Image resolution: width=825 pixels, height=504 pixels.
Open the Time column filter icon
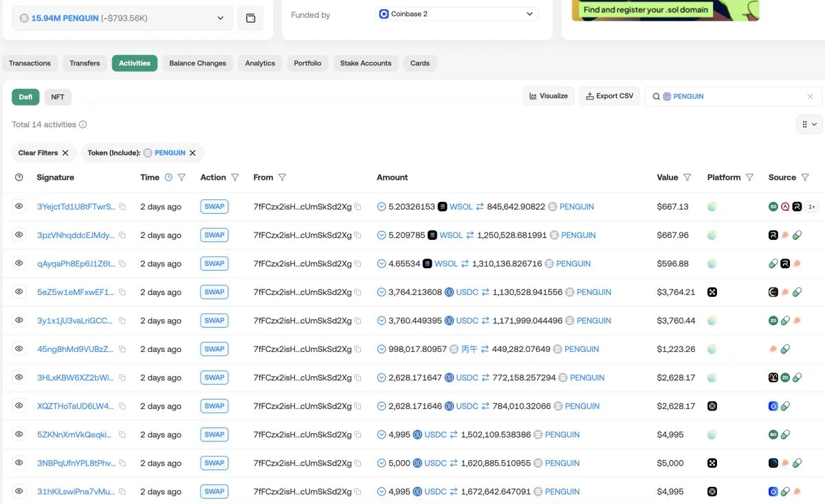pos(181,177)
